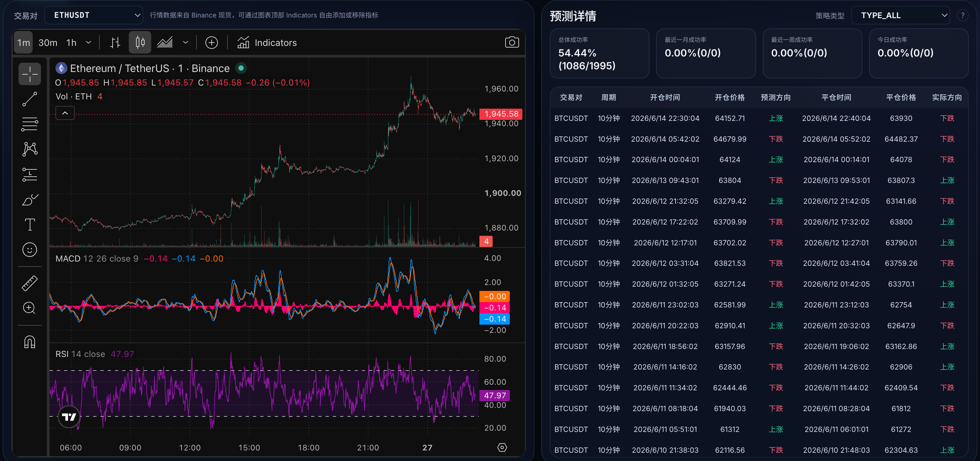Add a symbol to compare with plus icon
The image size is (980, 461).
[212, 42]
